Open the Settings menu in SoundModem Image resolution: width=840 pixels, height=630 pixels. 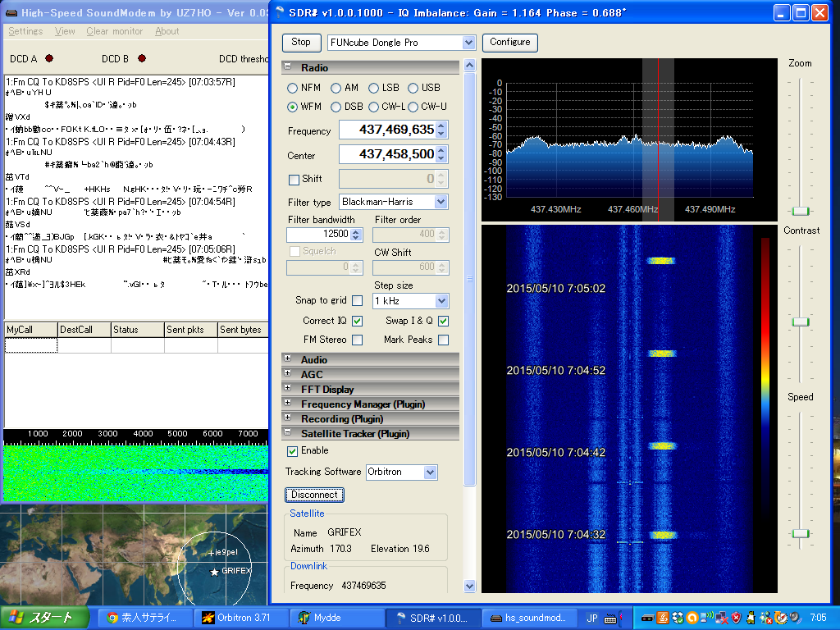tap(25, 31)
